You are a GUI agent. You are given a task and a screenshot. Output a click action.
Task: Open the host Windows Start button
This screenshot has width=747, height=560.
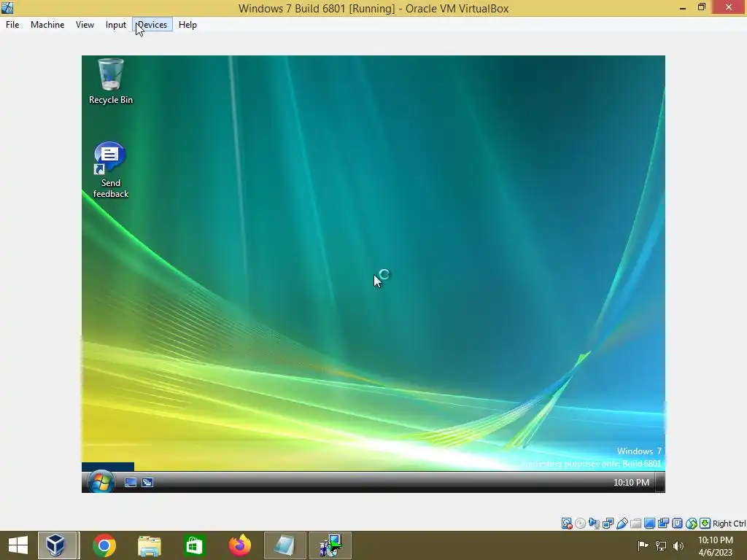(x=18, y=545)
